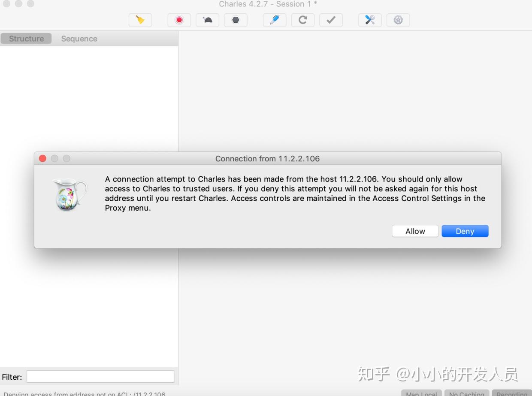The height and width of the screenshot is (396, 532).
Task: Toggle breakpoints with the hexagon icon
Action: pos(236,20)
